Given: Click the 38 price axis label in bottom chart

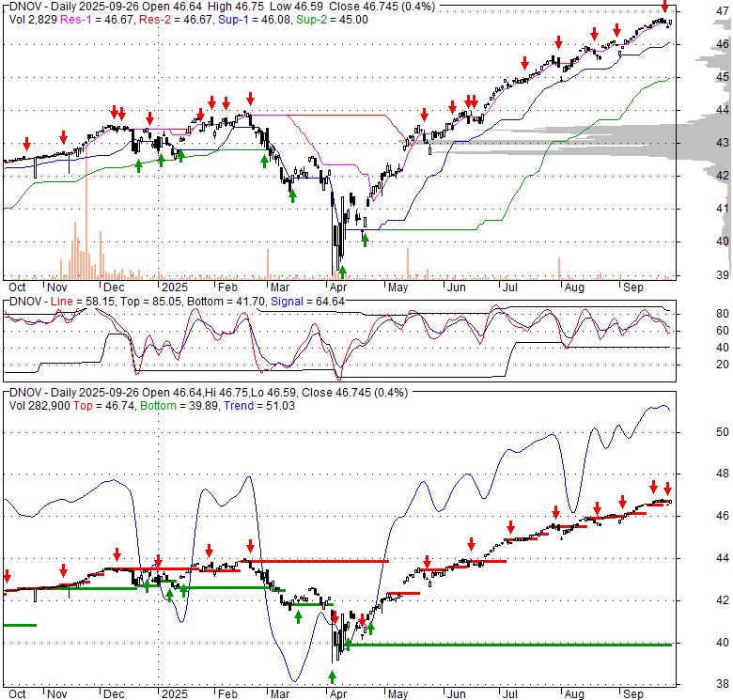Looking at the screenshot, I should (723, 684).
